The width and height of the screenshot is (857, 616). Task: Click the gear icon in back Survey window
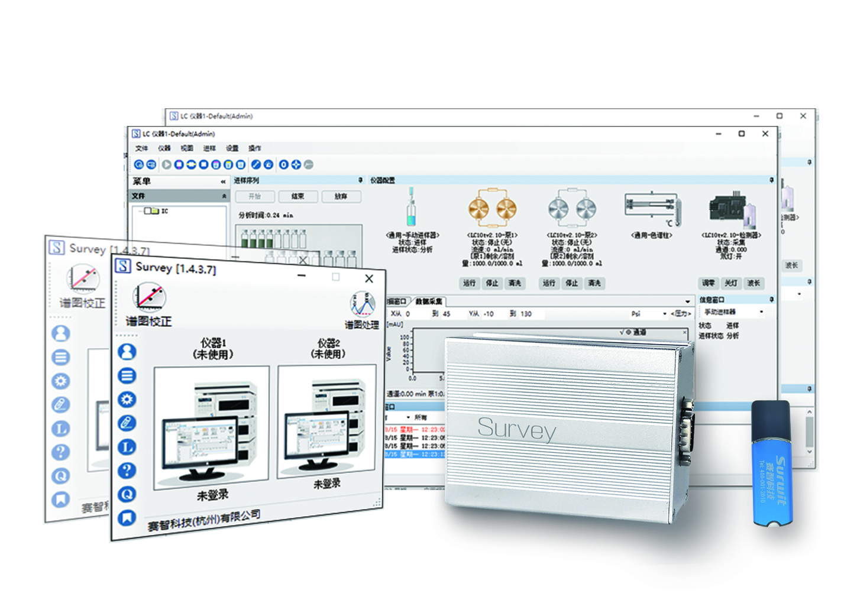(x=60, y=381)
